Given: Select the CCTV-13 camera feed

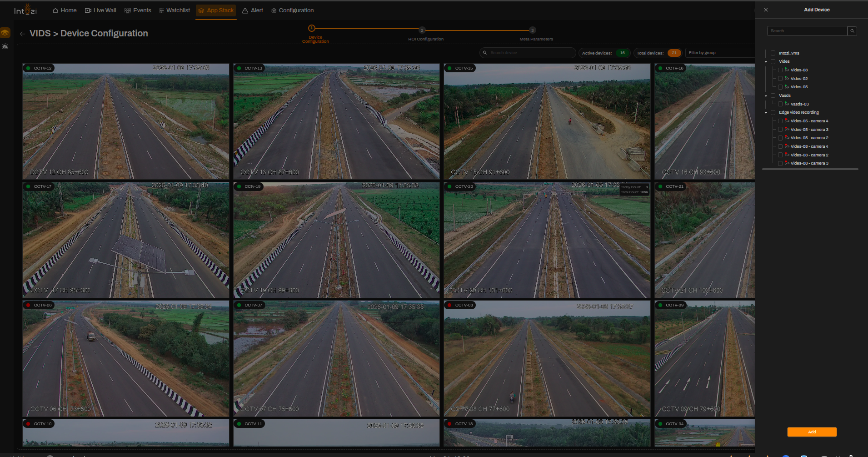Looking at the screenshot, I should [336, 121].
